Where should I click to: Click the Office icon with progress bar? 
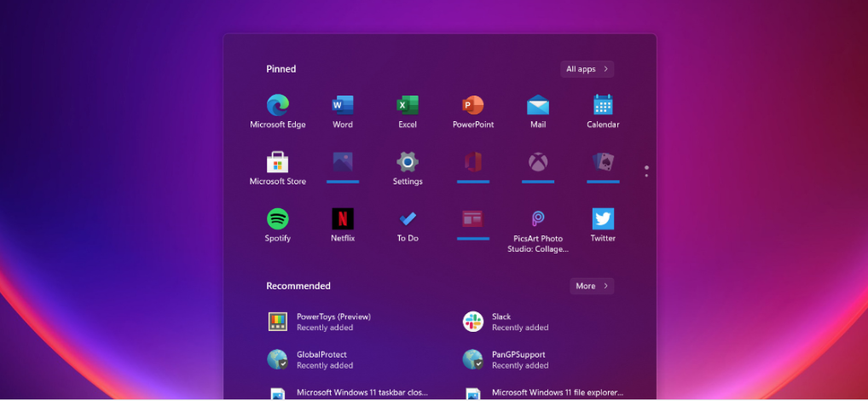(472, 162)
